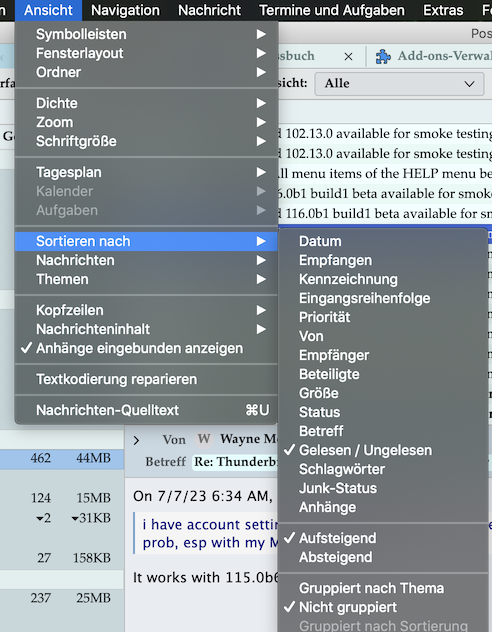
Task: Open the HELP menu items message
Action: click(385, 173)
